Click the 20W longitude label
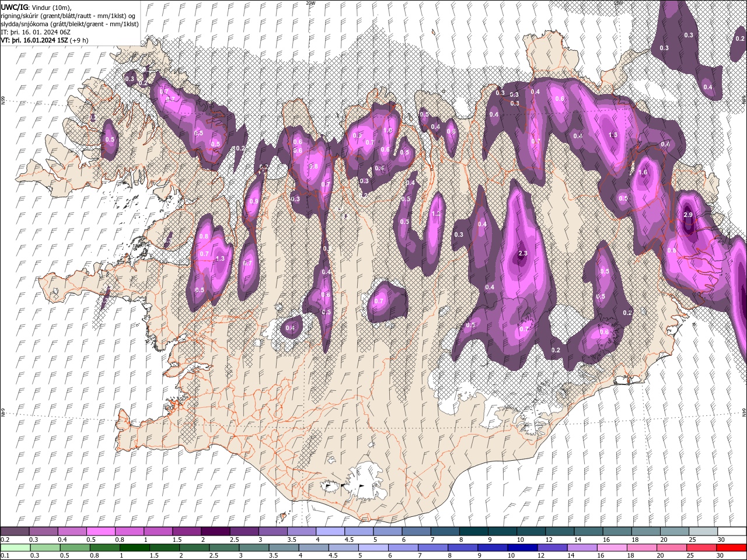 (310, 3)
